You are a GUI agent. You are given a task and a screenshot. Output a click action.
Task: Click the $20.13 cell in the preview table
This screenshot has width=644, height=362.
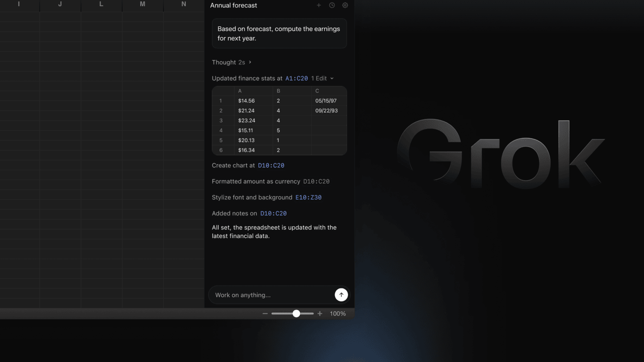click(253, 140)
